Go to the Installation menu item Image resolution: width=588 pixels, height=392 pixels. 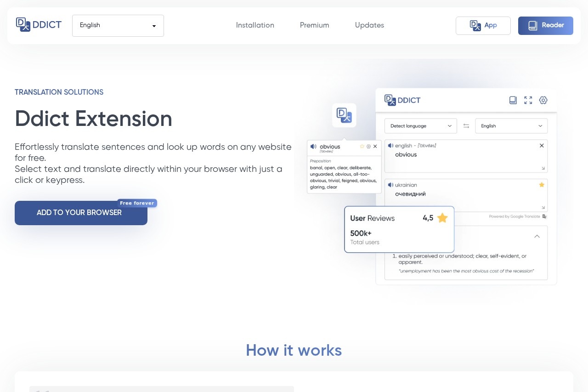(255, 25)
